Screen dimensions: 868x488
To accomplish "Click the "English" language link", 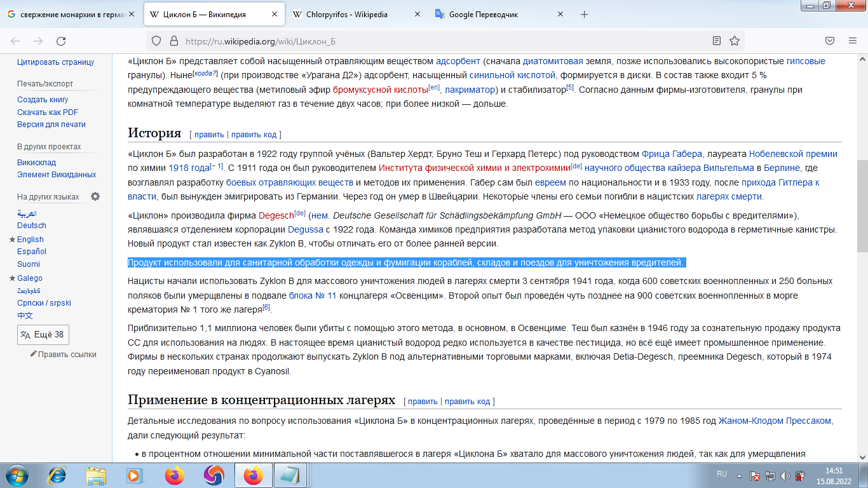I will coord(31,240).
